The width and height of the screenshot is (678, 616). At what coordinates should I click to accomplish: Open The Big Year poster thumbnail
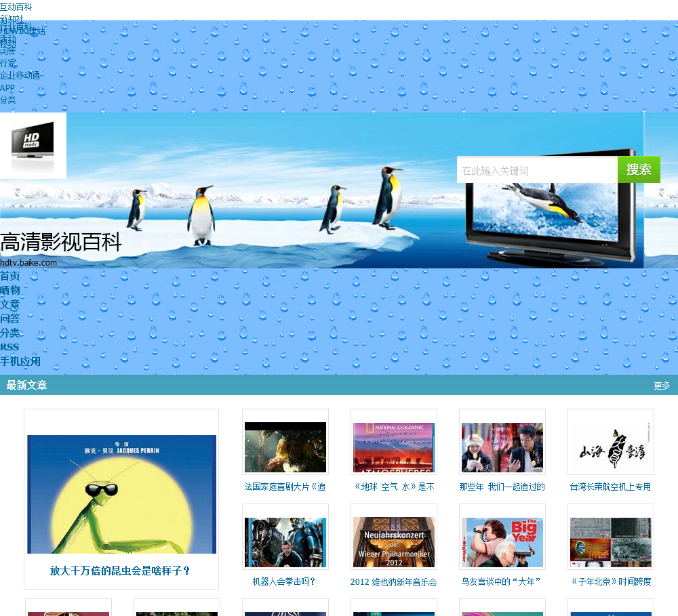pyautogui.click(x=502, y=542)
